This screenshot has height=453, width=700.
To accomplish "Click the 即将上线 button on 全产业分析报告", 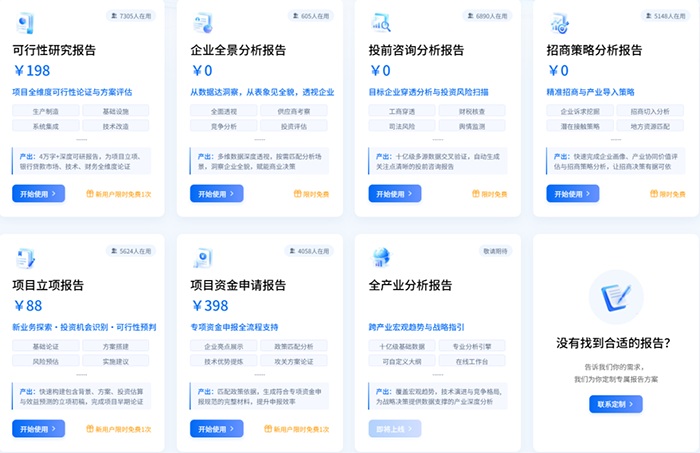I will pos(395,429).
